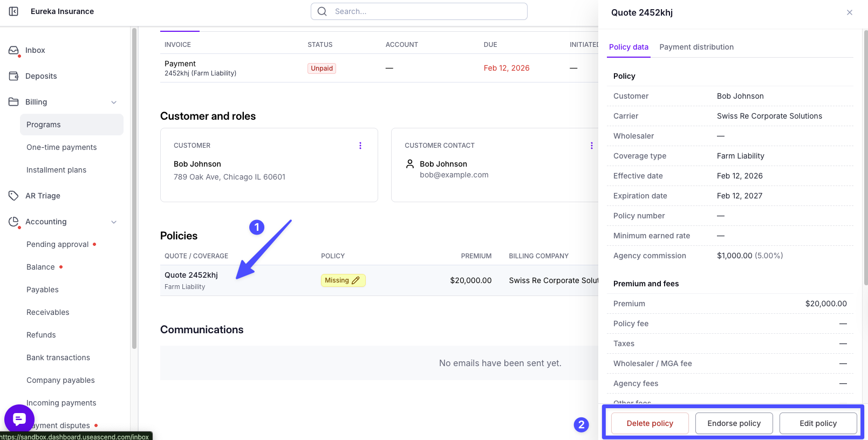
Task: Click the search magnifier icon
Action: tap(322, 11)
